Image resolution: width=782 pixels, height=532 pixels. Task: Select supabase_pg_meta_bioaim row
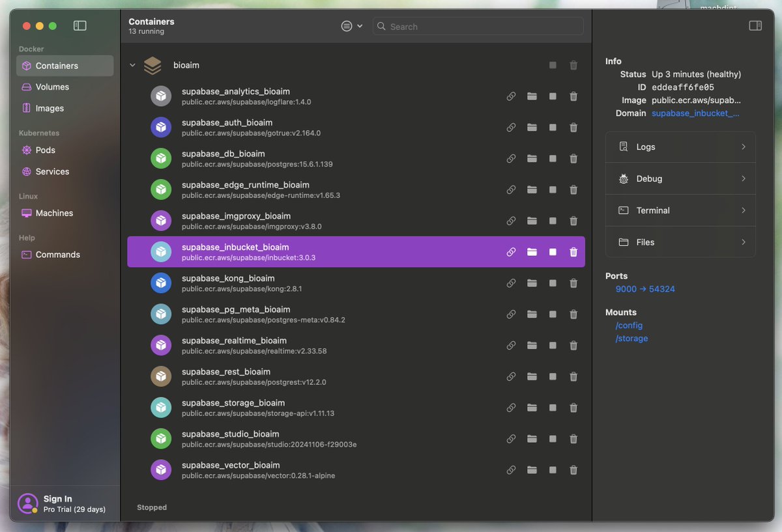click(x=356, y=315)
